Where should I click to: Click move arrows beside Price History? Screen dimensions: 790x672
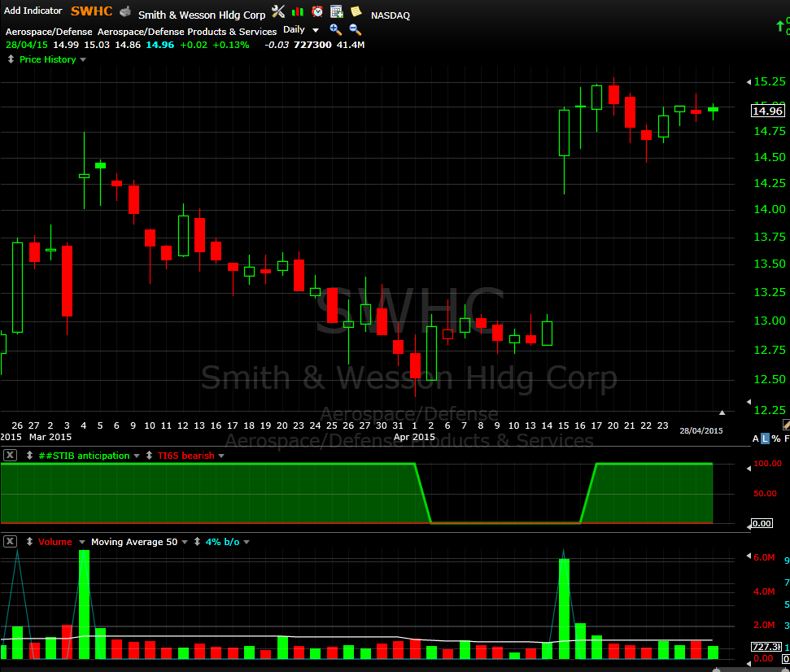(11, 59)
